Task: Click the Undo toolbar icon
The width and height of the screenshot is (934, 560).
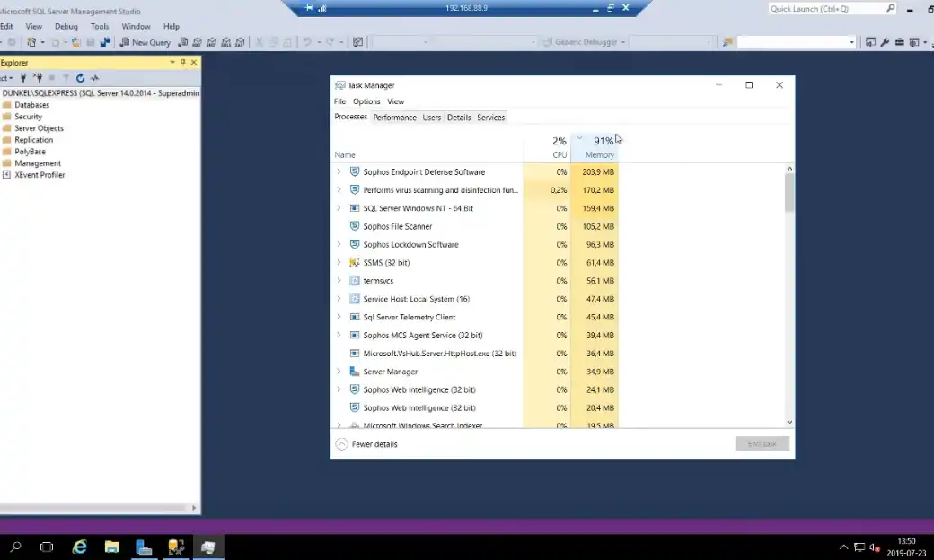Action: click(x=307, y=42)
